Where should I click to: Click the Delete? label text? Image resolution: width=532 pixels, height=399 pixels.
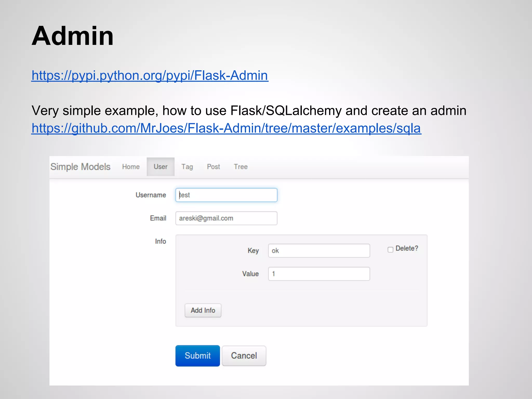pyautogui.click(x=407, y=249)
